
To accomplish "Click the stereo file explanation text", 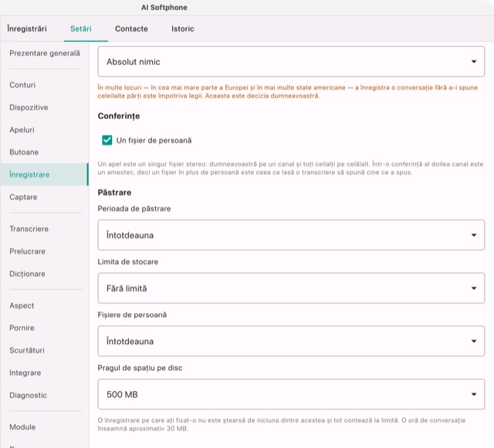I will coord(290,168).
